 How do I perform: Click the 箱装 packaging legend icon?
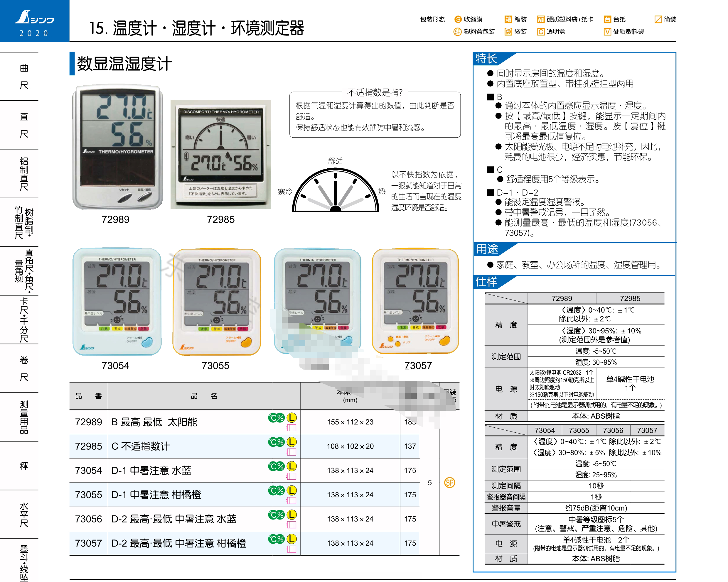(x=508, y=19)
